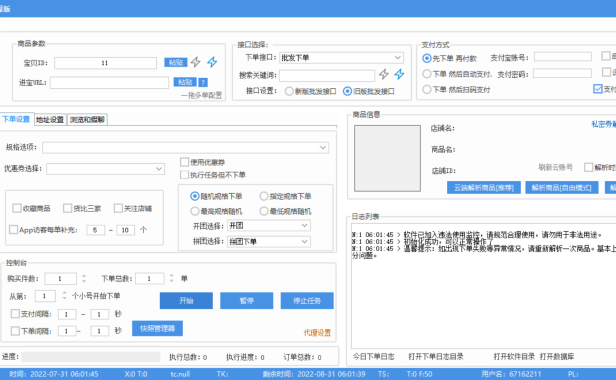Select 随机规格下单 radio button

pos(216,196)
